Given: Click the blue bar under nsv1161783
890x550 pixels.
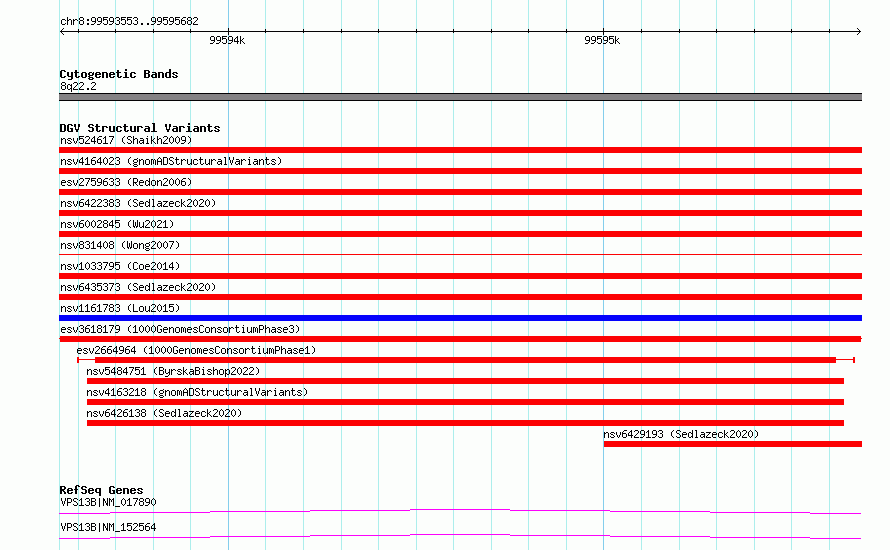Looking at the screenshot, I should point(460,318).
